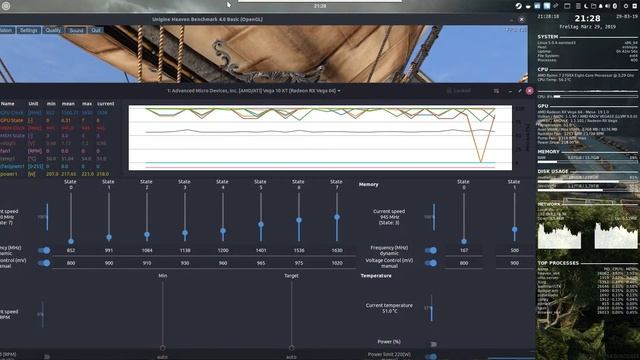Viewport: 640px width, 360px height.
Task: Click the Name column header
Action: pyautogui.click(x=8, y=104)
